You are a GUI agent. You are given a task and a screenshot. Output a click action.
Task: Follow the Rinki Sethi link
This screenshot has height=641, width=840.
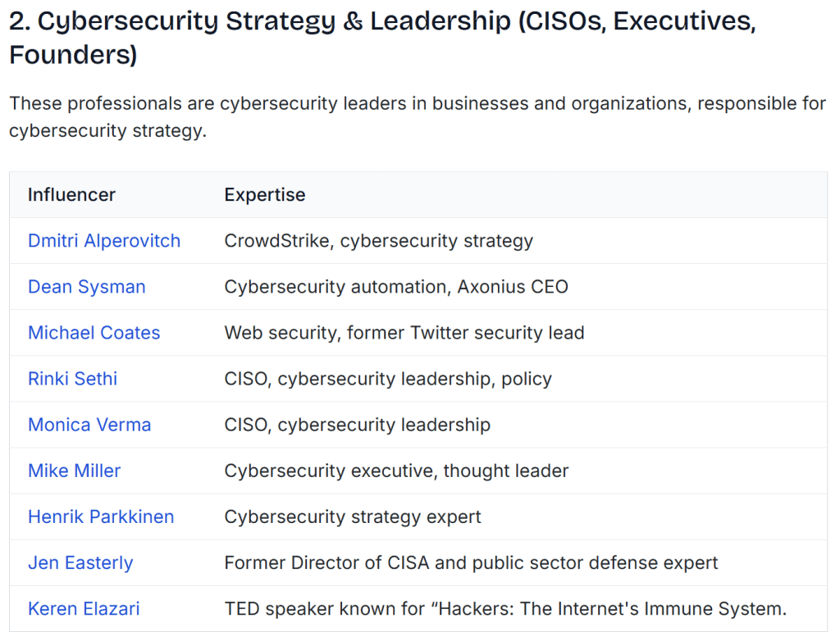pos(73,379)
